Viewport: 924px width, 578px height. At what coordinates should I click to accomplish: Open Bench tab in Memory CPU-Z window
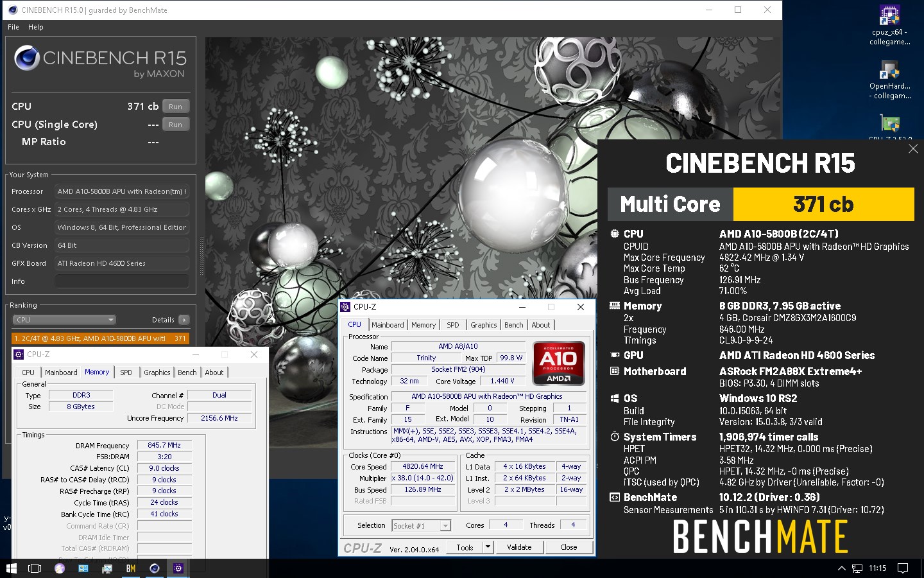[187, 372]
